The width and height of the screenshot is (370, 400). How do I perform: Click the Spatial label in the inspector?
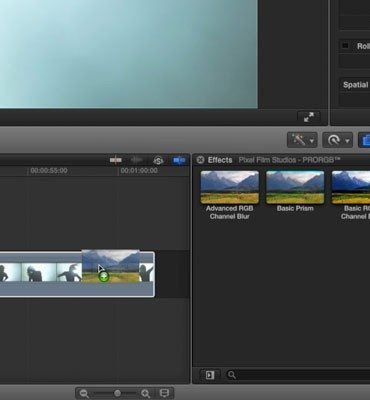pyautogui.click(x=356, y=85)
